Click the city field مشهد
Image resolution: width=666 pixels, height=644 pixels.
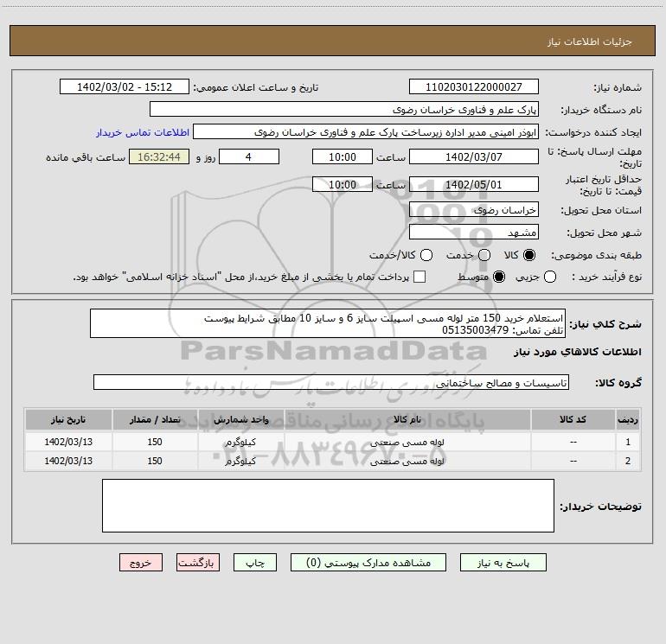pyautogui.click(x=474, y=232)
